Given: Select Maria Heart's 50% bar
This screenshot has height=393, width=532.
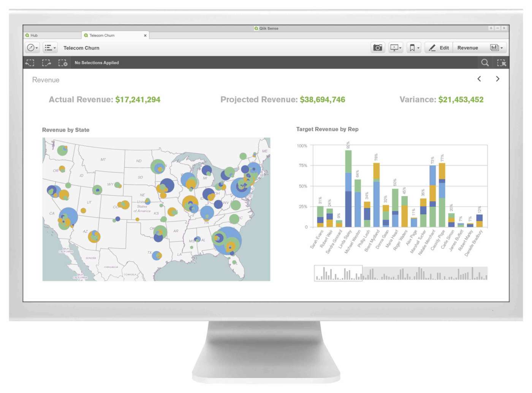Looking at the screenshot, I should pyautogui.click(x=395, y=208).
